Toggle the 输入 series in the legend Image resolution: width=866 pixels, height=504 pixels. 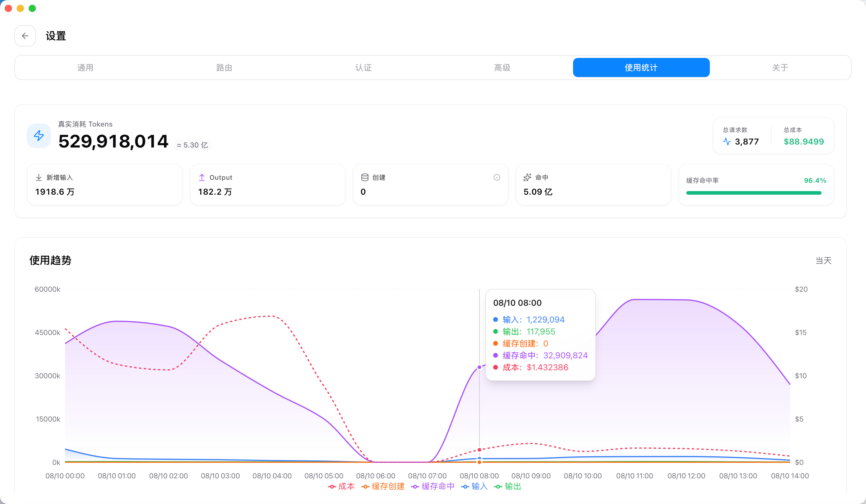[x=474, y=486]
